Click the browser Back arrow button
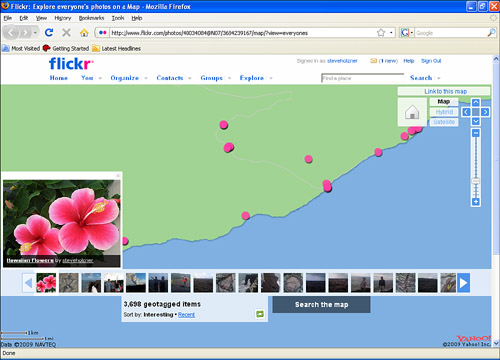Viewport: 500px width, 360px height. [x=11, y=33]
